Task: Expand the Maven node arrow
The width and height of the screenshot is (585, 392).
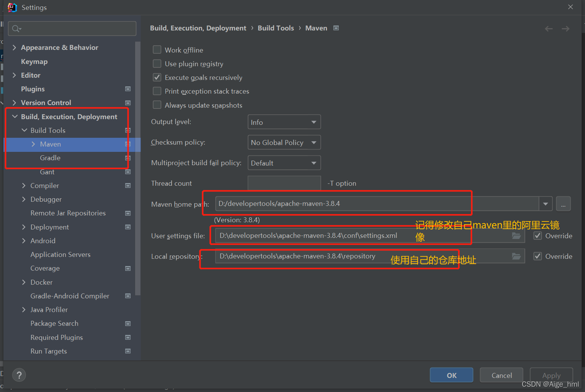Action: [x=33, y=144]
